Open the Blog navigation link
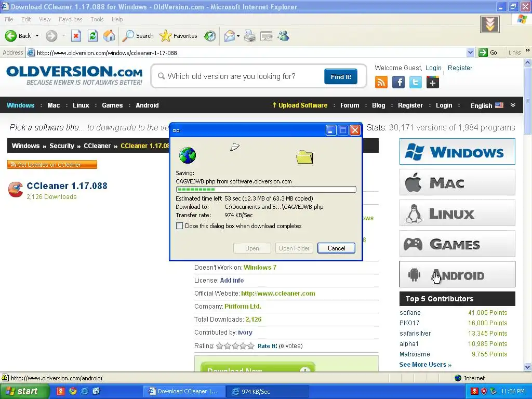This screenshot has height=399, width=532. [x=379, y=105]
